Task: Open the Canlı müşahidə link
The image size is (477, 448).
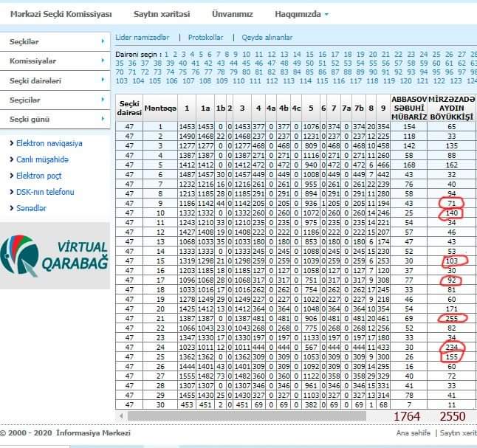Action: [x=42, y=159]
